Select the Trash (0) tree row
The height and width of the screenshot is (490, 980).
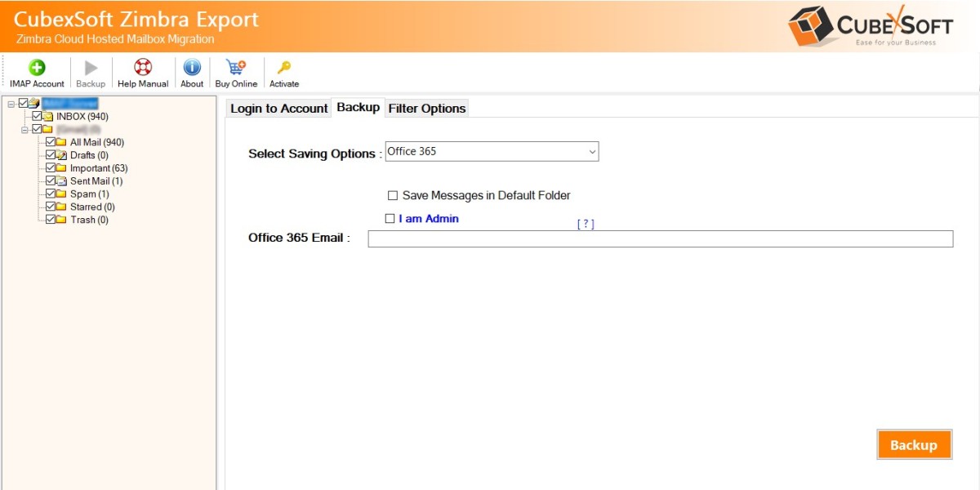(89, 220)
